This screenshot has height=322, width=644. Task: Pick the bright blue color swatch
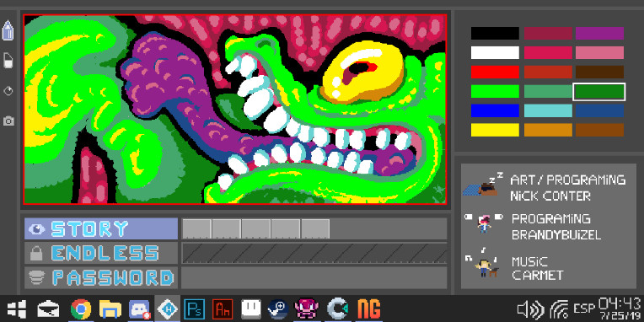click(x=495, y=110)
